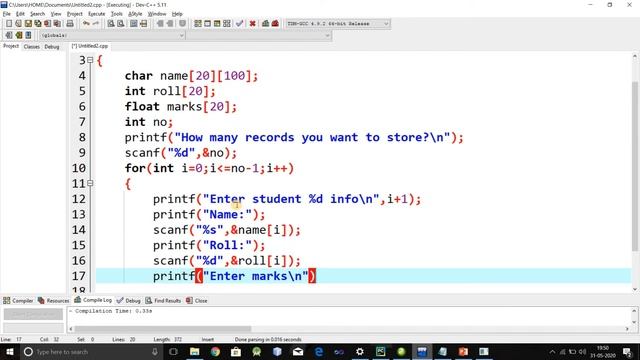The width and height of the screenshot is (640, 360).
Task: Open Google Chrome from the taskbar
Action: pyautogui.click(x=216, y=352)
